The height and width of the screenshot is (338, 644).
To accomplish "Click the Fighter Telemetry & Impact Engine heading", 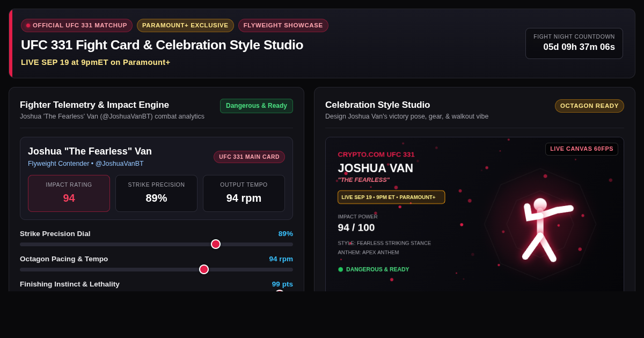I will coord(94,105).
